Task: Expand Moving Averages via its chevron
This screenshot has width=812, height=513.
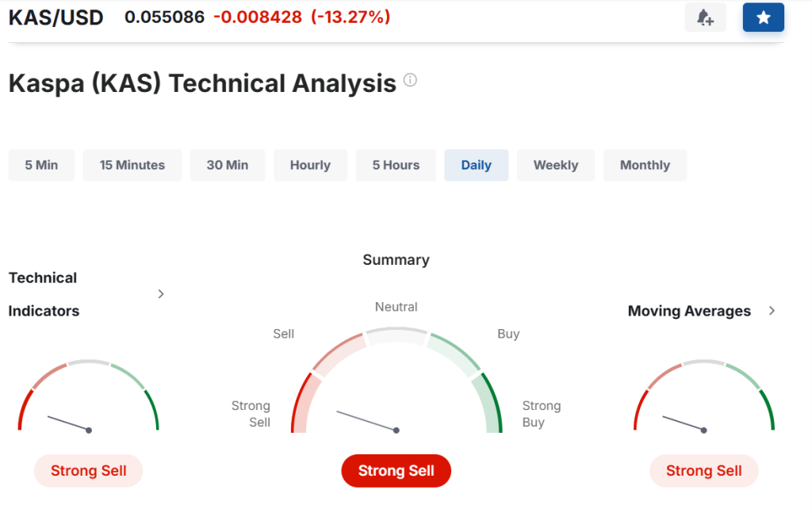Action: [772, 311]
